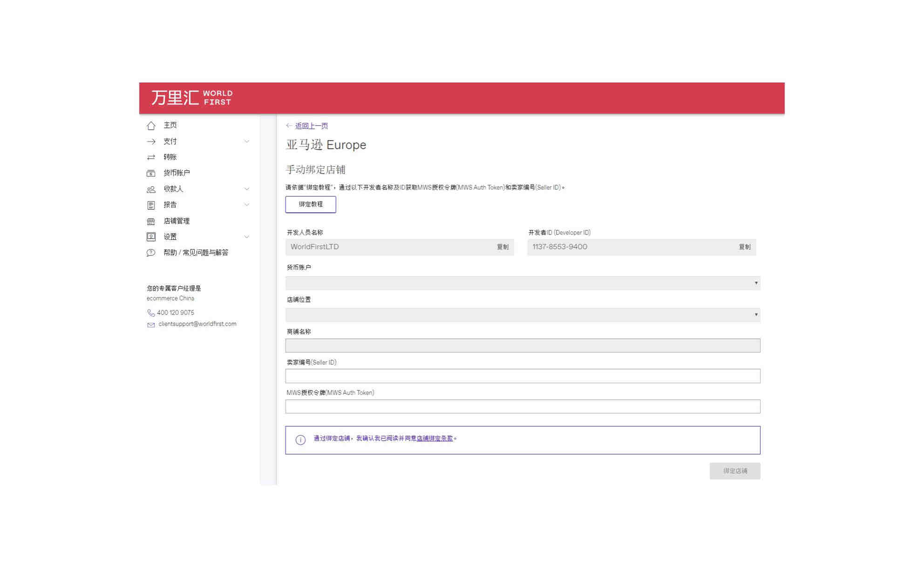
Task: Click the profile icon beside 设置
Action: click(x=151, y=237)
